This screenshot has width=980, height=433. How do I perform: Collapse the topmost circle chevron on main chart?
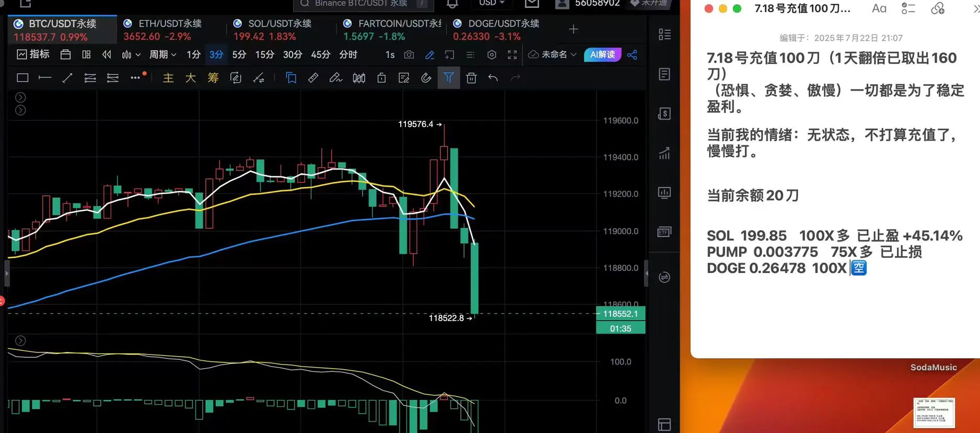pyautogui.click(x=20, y=97)
